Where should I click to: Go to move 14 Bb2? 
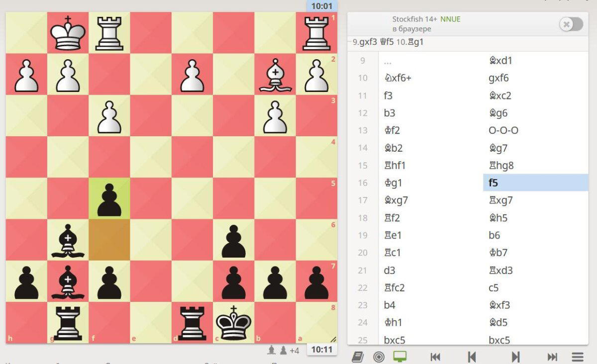430,148
